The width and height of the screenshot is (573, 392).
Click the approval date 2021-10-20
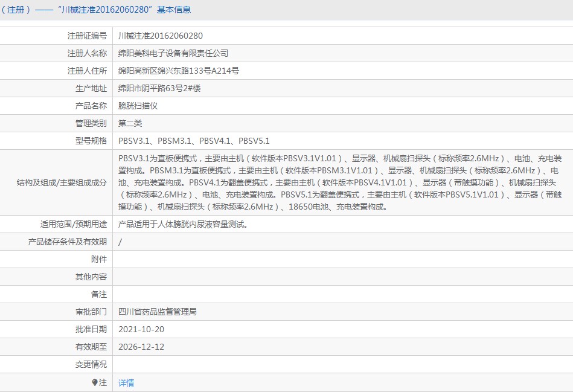[x=141, y=329]
